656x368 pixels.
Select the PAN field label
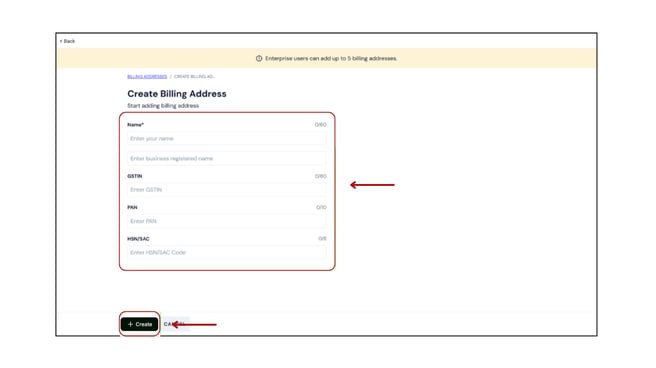(x=132, y=207)
